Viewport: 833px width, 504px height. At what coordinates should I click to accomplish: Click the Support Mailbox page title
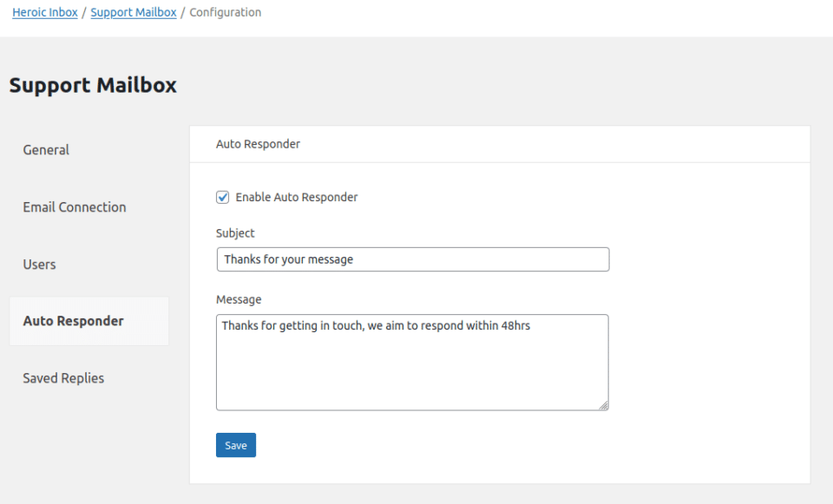click(x=93, y=85)
